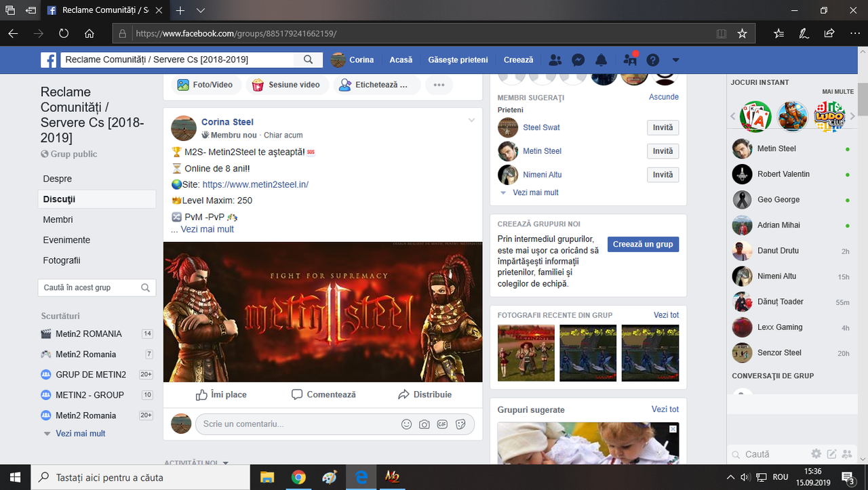Open the post options chevron on Corina Steel's post

471,121
